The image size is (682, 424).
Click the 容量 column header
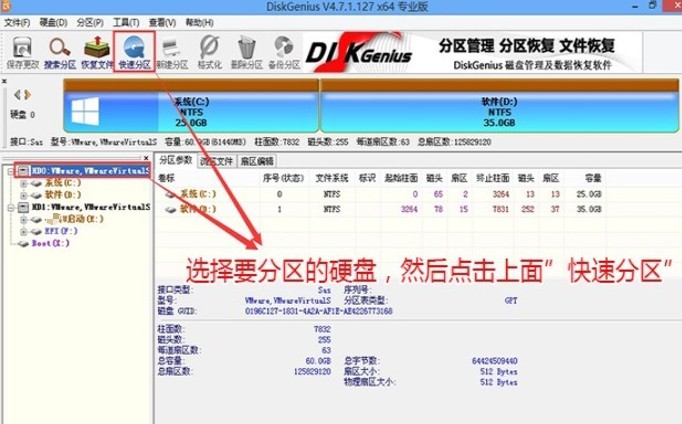[593, 178]
